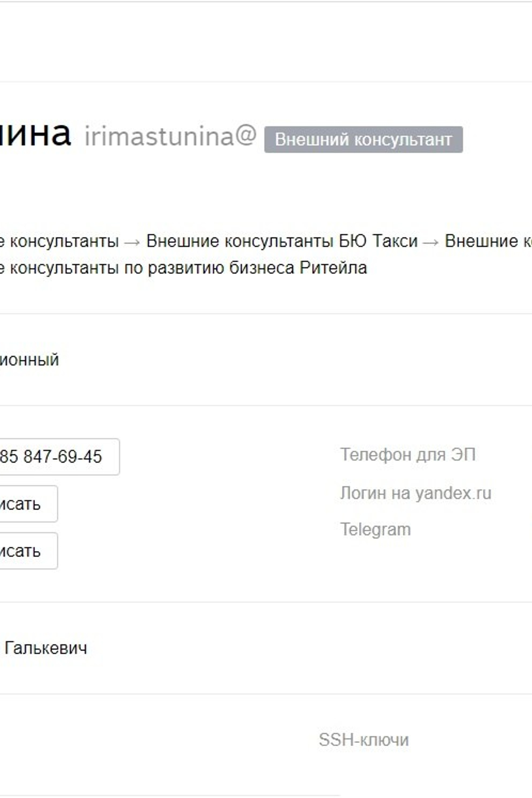Click the Телефон для ЭП field label

(408, 455)
